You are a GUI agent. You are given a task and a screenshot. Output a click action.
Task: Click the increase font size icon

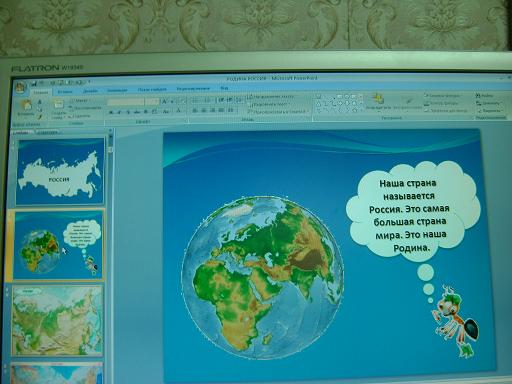(164, 101)
